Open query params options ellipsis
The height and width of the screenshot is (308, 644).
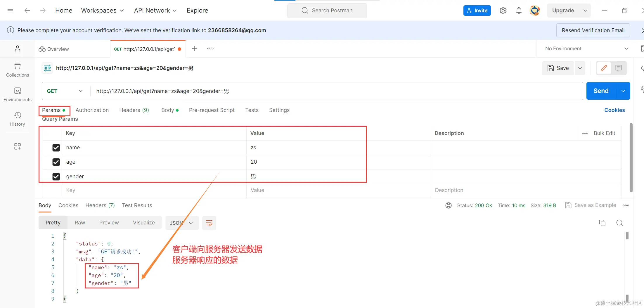[585, 133]
